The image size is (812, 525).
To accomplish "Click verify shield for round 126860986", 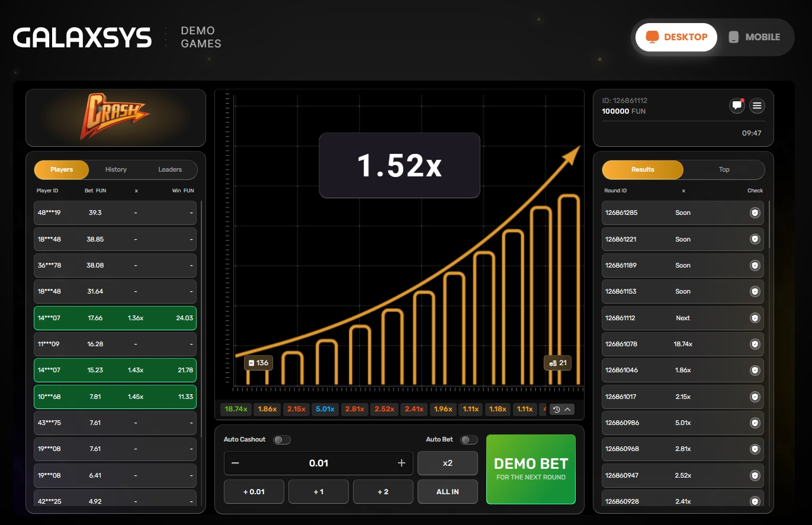I will (755, 423).
